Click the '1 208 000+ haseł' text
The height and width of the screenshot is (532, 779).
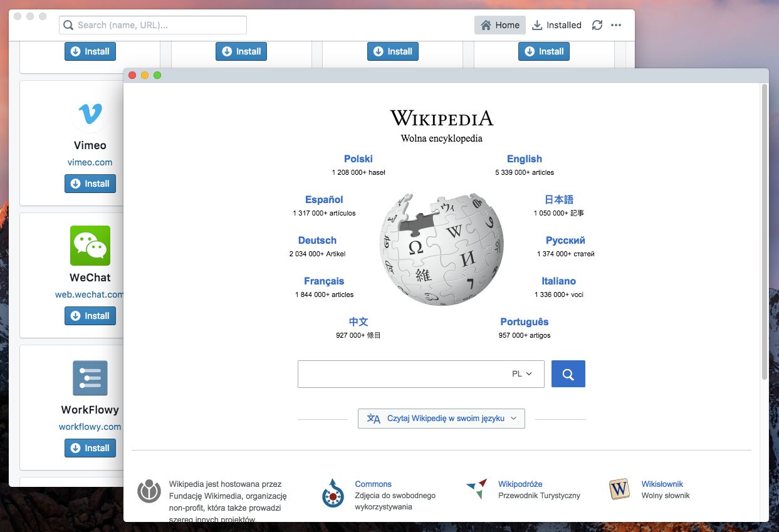(x=358, y=172)
